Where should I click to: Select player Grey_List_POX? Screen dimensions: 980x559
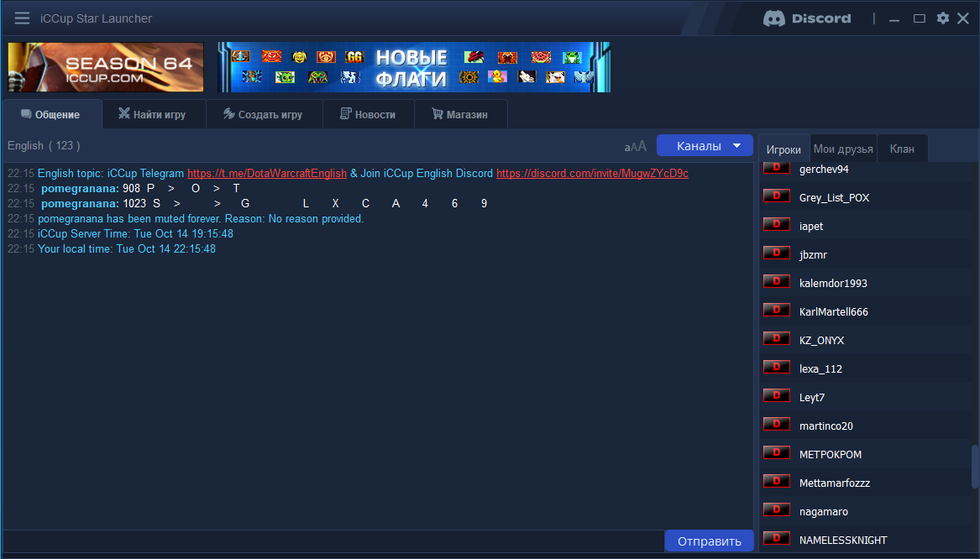(x=835, y=198)
